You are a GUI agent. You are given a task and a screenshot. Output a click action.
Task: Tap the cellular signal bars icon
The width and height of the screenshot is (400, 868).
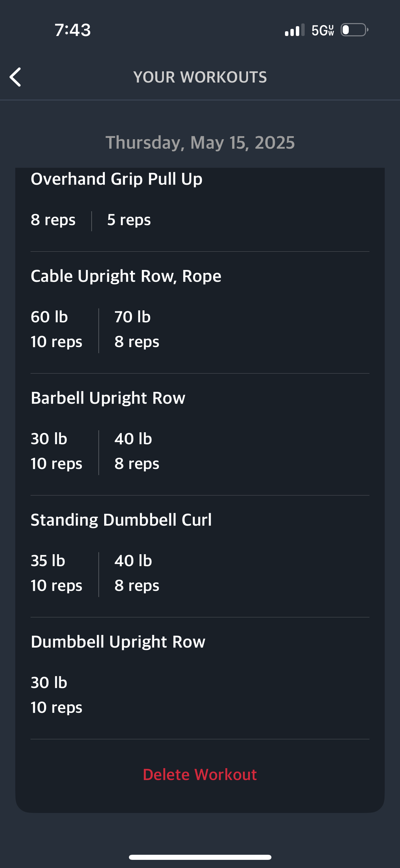(294, 30)
